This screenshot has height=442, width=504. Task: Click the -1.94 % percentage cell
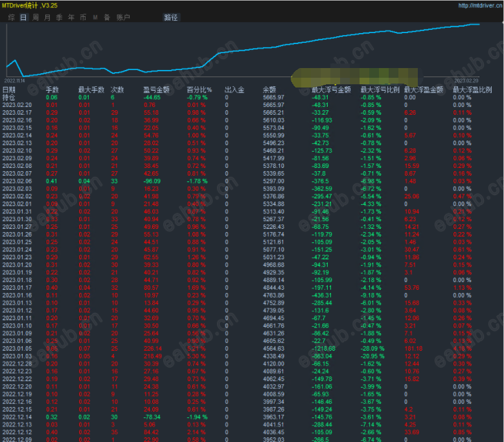point(197,417)
